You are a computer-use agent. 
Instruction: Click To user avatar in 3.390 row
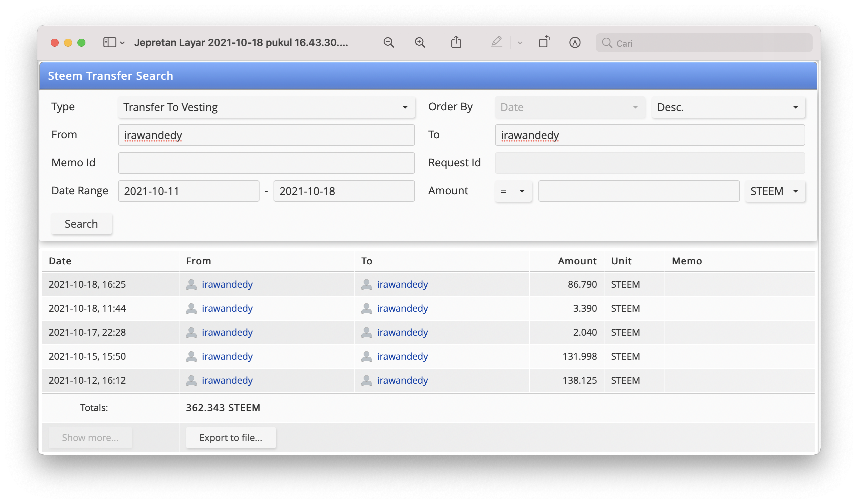tap(367, 308)
